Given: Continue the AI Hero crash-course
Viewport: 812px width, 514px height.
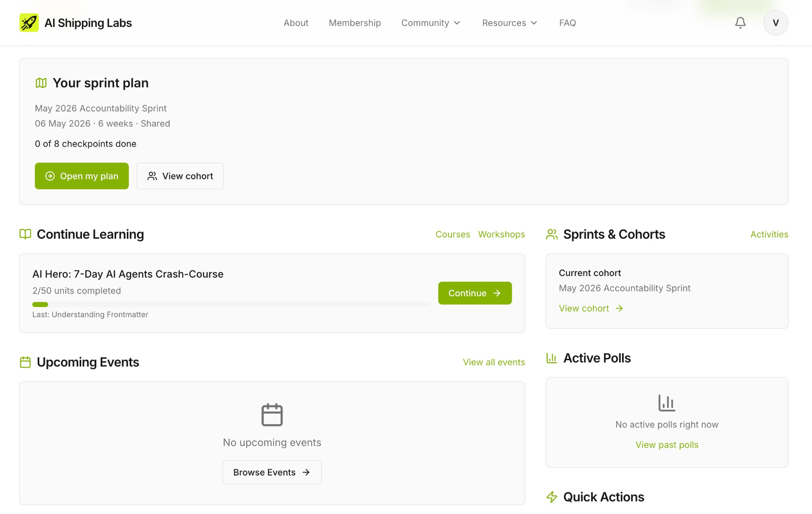Looking at the screenshot, I should [x=475, y=293].
